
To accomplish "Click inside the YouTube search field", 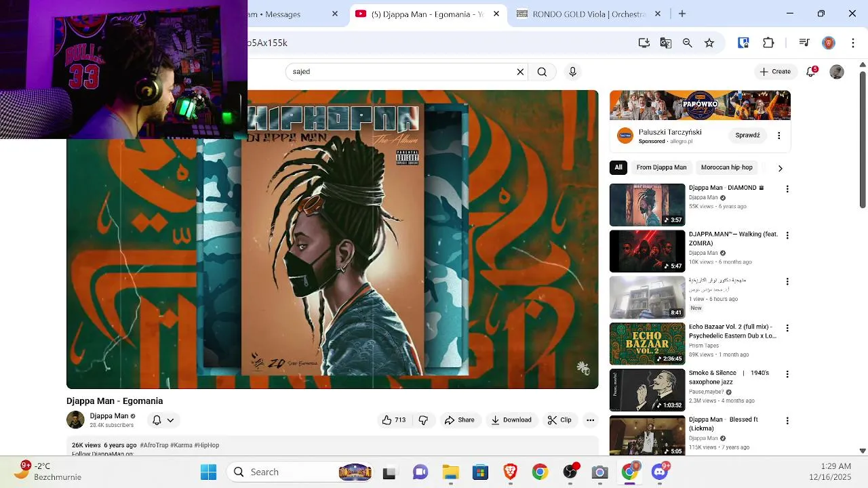I will (x=400, y=72).
